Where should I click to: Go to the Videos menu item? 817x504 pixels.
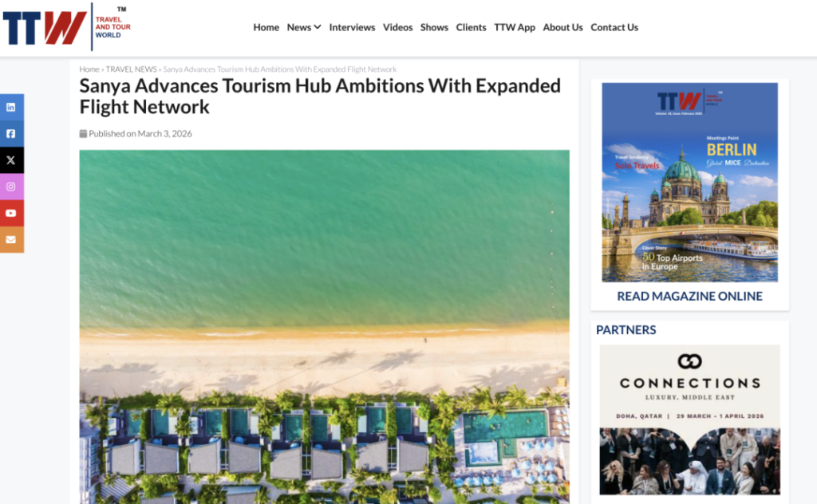(x=397, y=27)
